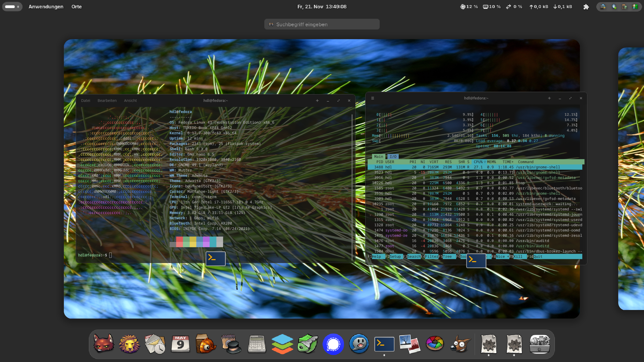The image size is (644, 362).
Task: Open the calendar app showing May 9
Action: pyautogui.click(x=180, y=343)
